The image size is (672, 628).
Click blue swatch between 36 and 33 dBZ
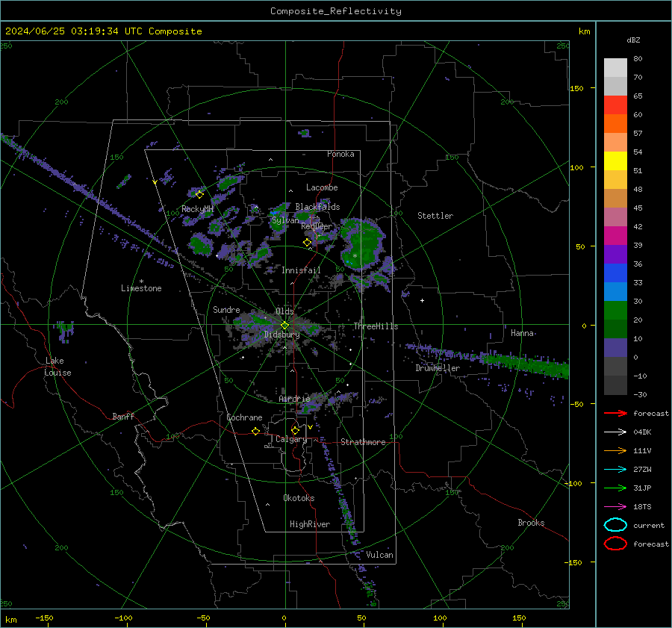coord(615,273)
